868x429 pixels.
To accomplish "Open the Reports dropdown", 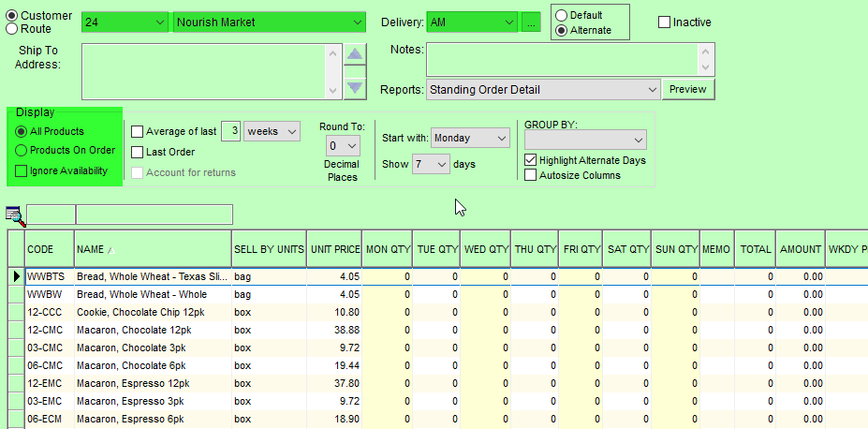I will click(x=543, y=89).
